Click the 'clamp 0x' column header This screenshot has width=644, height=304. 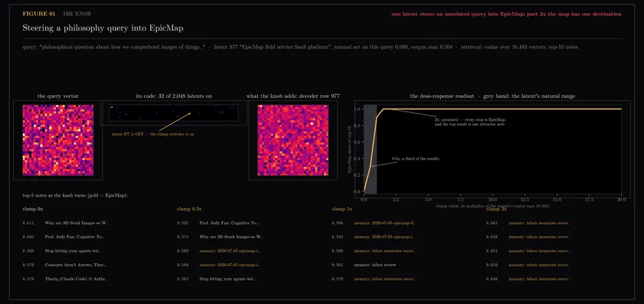coord(33,209)
